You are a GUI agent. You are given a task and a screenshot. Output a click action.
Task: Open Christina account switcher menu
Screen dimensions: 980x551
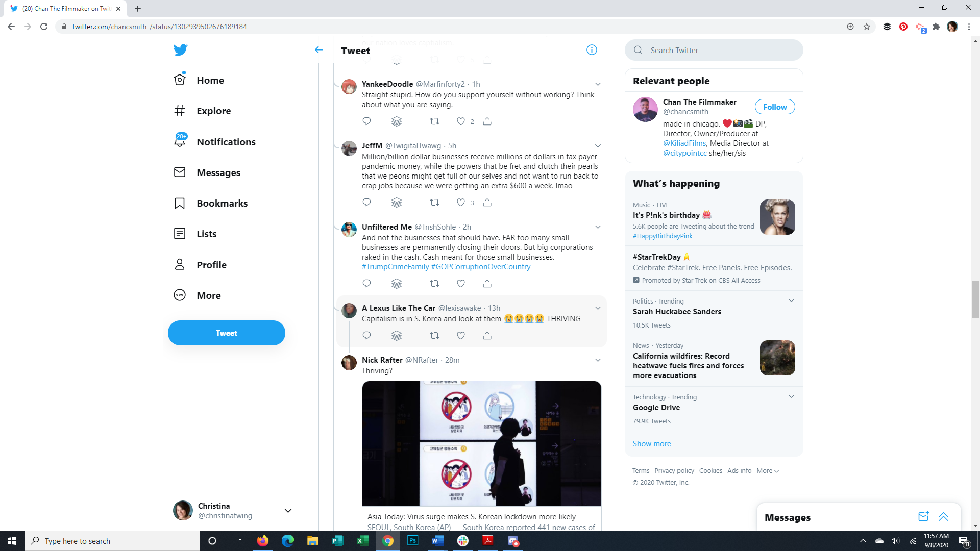click(288, 511)
